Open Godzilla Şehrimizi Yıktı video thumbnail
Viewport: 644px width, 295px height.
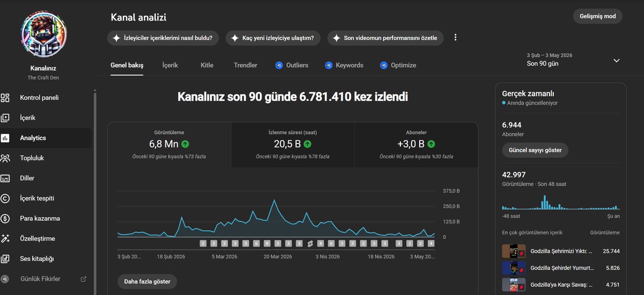[514, 251]
